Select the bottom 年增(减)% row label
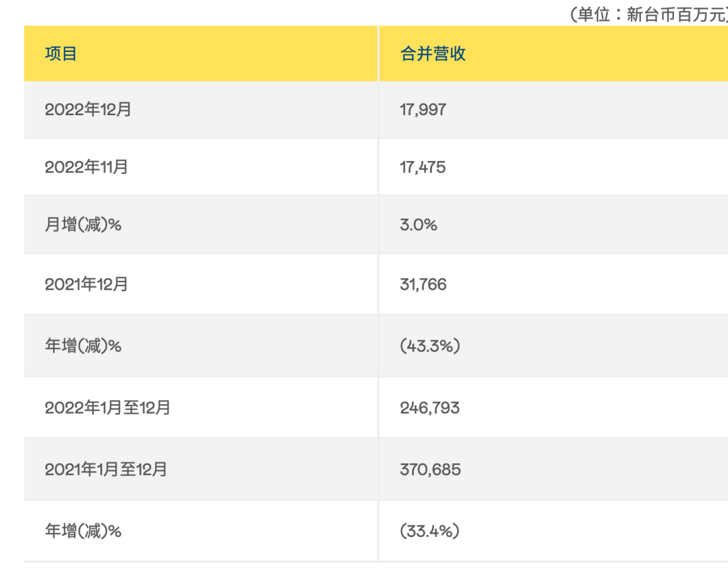This screenshot has width=728, height=576. [x=83, y=530]
